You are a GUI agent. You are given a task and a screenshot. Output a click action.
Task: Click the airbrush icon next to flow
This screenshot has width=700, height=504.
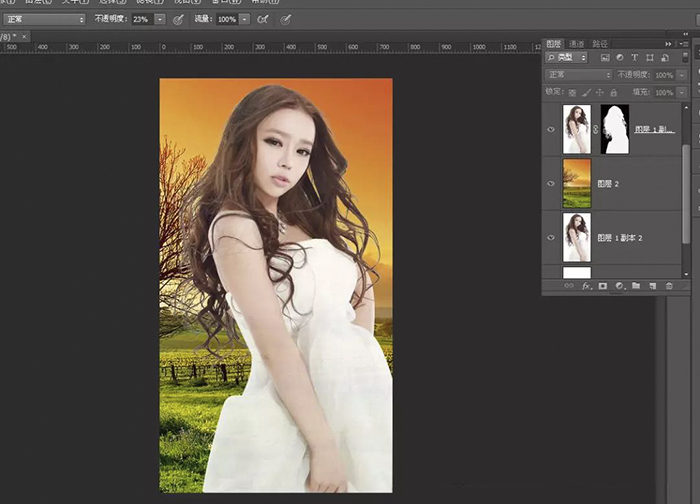point(262,19)
